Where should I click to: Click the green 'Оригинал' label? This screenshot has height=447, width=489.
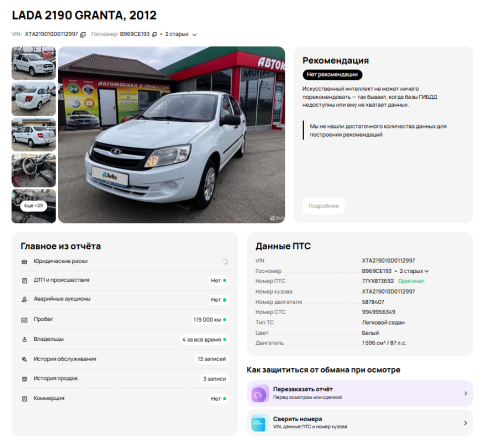pos(411,281)
